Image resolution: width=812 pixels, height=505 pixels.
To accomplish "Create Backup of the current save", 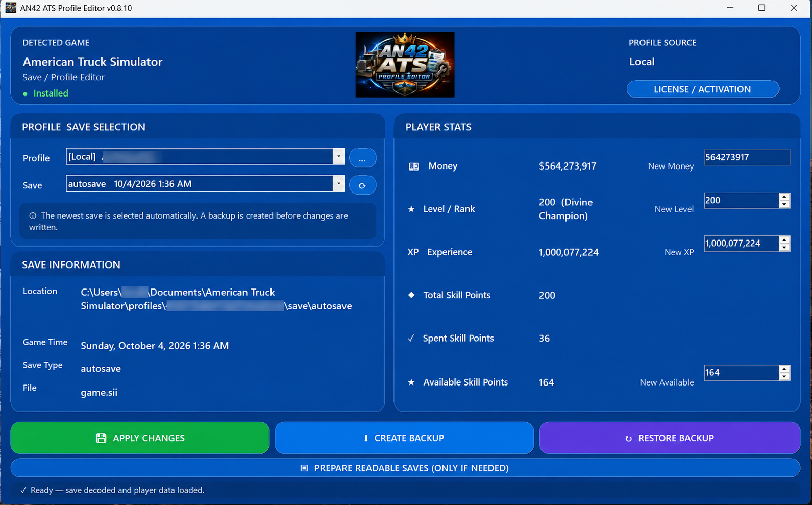I will 404,438.
